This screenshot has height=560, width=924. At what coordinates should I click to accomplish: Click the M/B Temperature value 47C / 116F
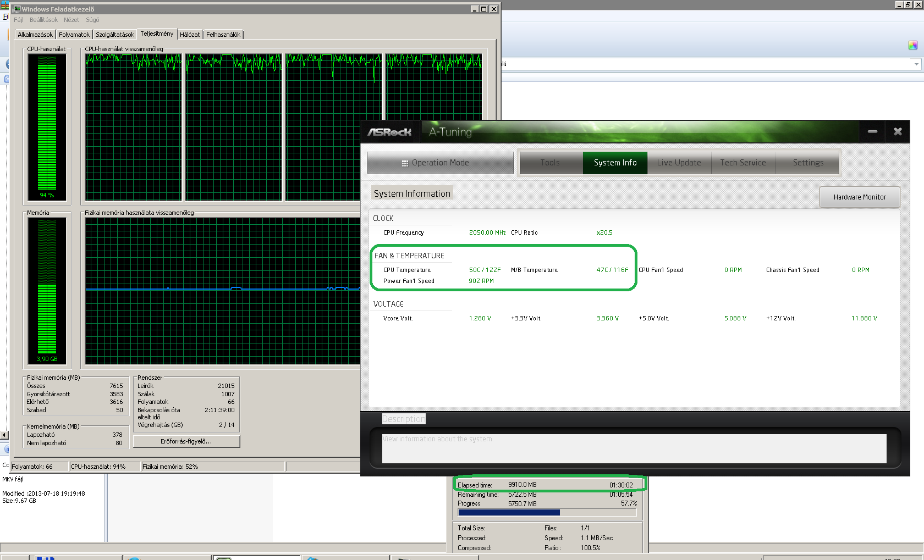pyautogui.click(x=612, y=270)
